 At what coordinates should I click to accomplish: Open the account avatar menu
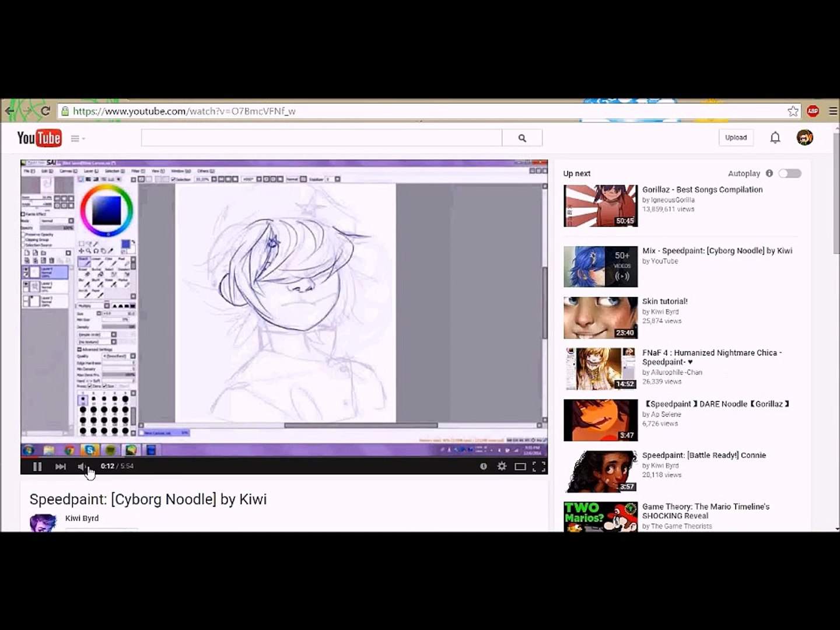point(804,138)
